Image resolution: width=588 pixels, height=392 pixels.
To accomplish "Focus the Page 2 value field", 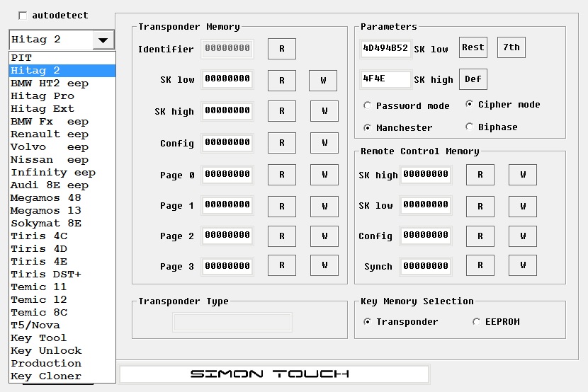I will point(227,236).
